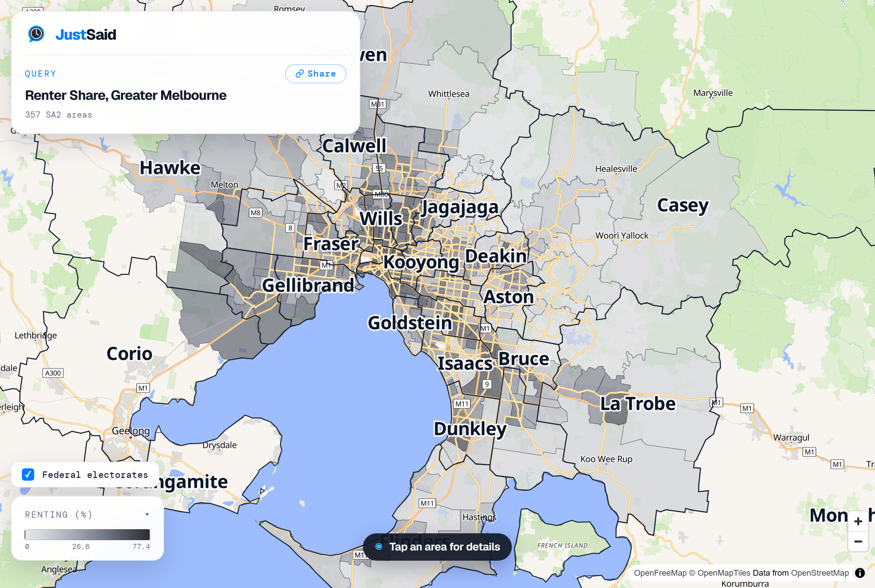Click the Healesville town label
Screen dimensions: 875x588
[x=616, y=169]
